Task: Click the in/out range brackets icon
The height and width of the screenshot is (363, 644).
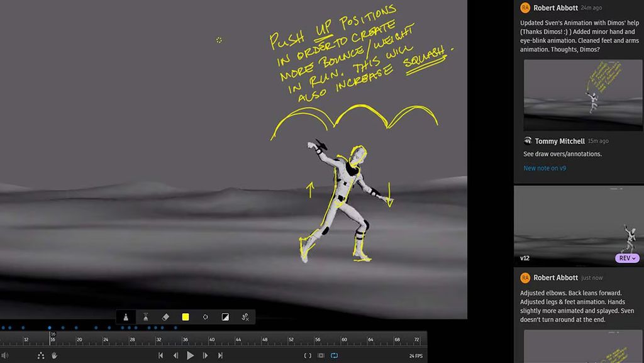Action: [x=308, y=355]
